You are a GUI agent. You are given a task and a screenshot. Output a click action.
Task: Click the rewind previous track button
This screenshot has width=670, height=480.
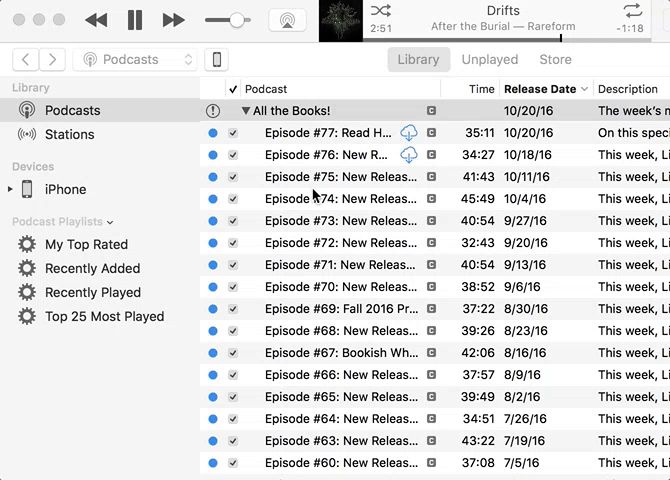96,20
